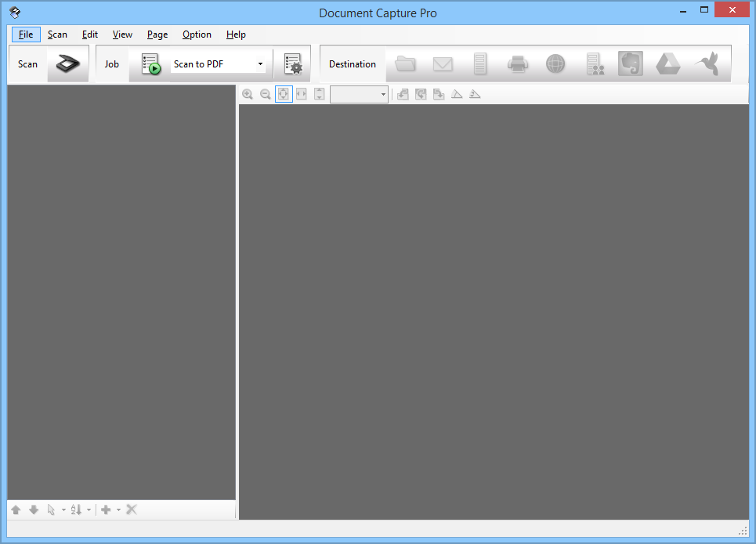Upload scan to Google Drive
This screenshot has width=756, height=544.
(x=668, y=63)
